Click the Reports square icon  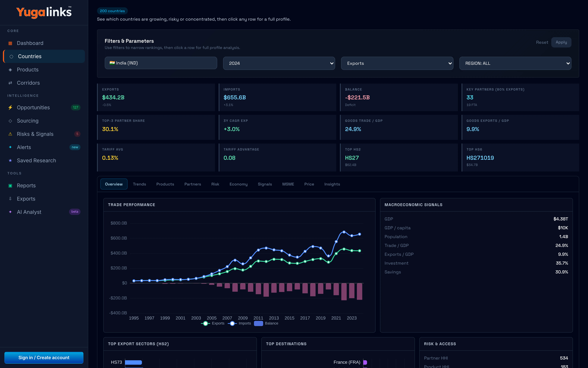pyautogui.click(x=10, y=186)
